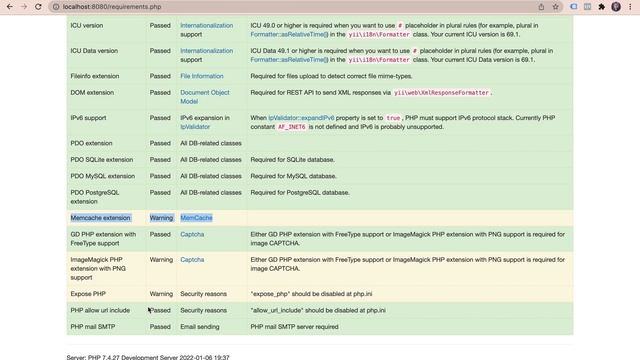Click 'Required for PostgreSQL database.' text
The height and width of the screenshot is (360, 640).
tap(300, 192)
